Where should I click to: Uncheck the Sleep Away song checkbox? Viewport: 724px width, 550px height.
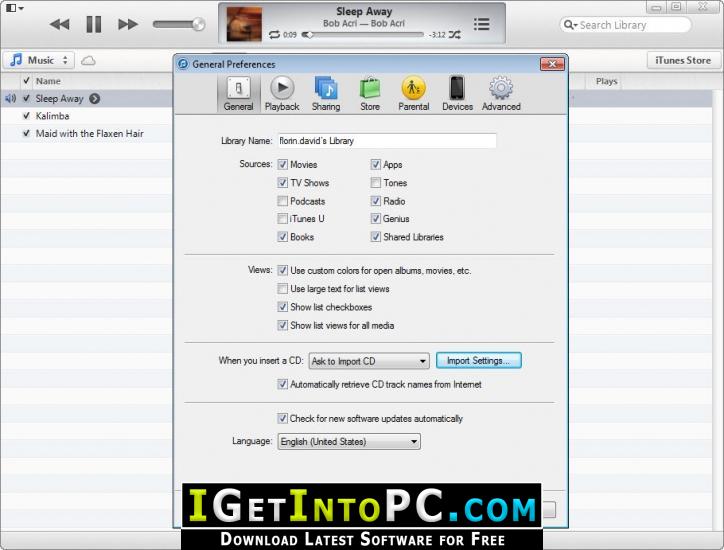[26, 98]
